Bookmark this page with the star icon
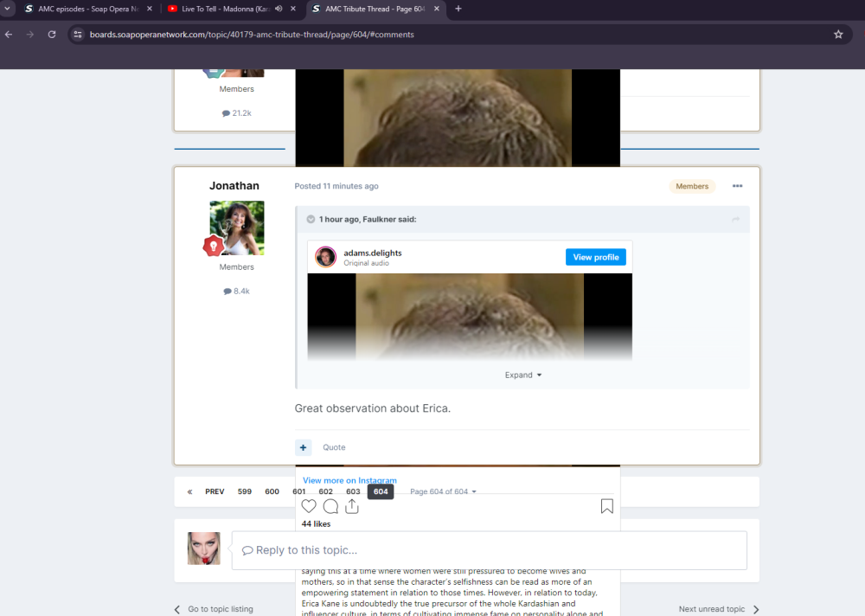Image resolution: width=865 pixels, height=616 pixels. [x=838, y=35]
